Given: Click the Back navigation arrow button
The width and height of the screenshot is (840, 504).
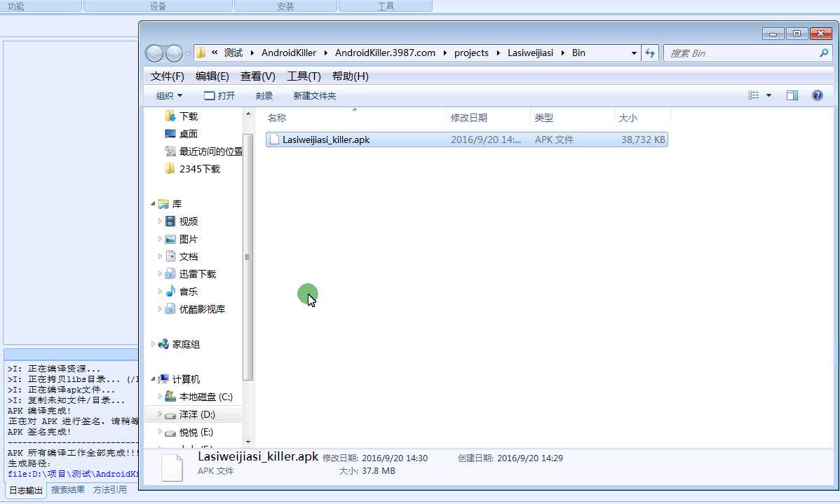Looking at the screenshot, I should [154, 53].
